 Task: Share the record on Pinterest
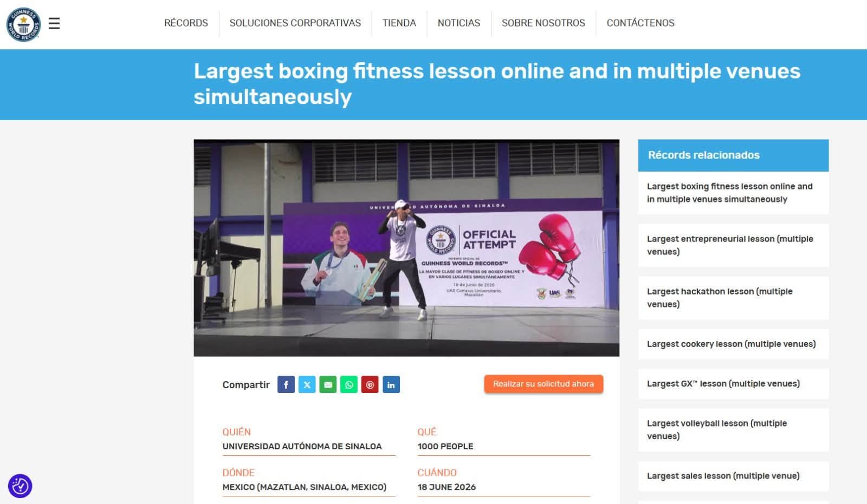tap(370, 384)
